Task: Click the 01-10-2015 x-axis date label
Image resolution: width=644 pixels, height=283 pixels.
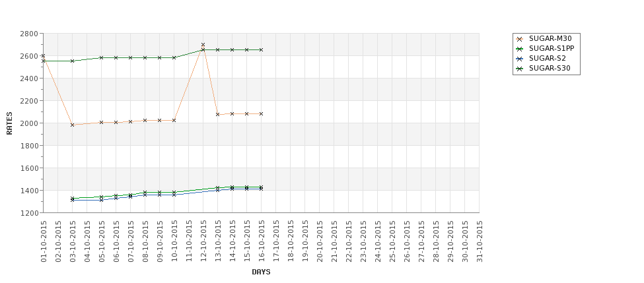Action: point(44,241)
